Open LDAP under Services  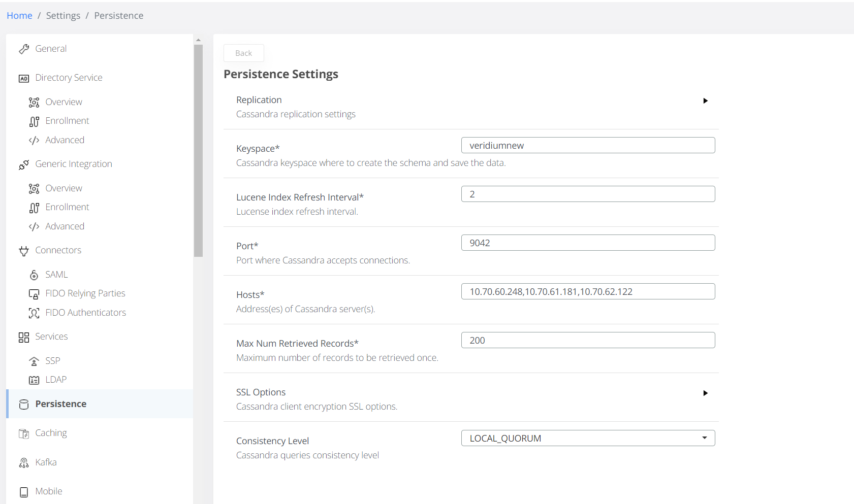56,380
